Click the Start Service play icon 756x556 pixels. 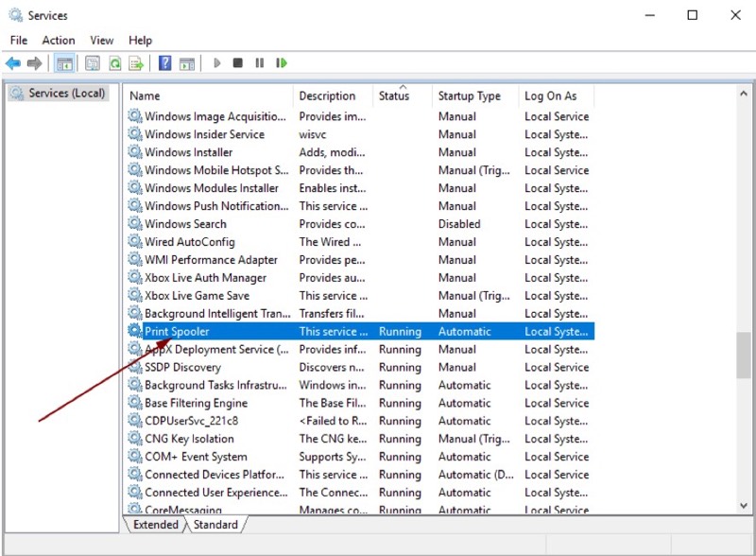(217, 63)
